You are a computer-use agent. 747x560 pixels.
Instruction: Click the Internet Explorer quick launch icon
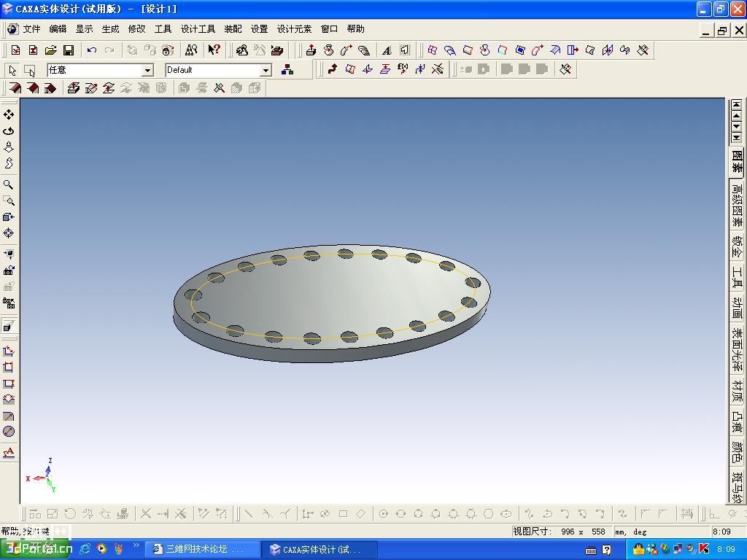(85, 549)
